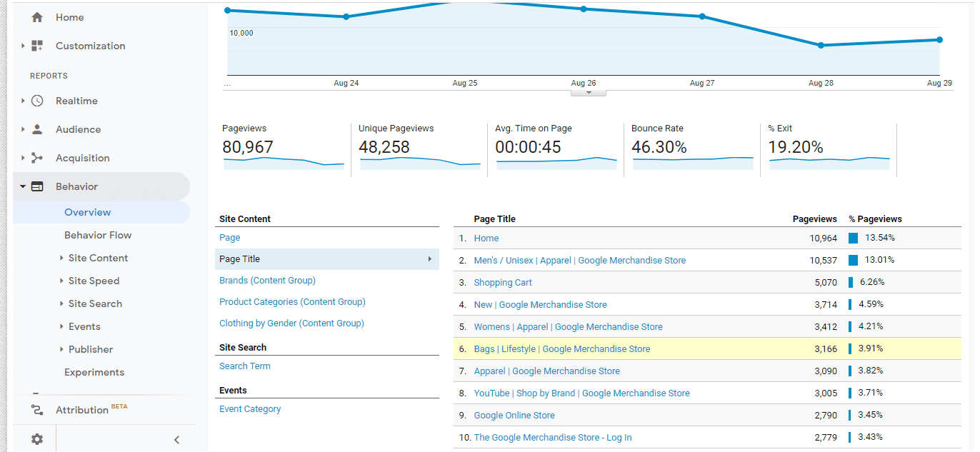This screenshot has width=980, height=452.
Task: Expand Publisher submenu arrow
Action: pyautogui.click(x=61, y=349)
